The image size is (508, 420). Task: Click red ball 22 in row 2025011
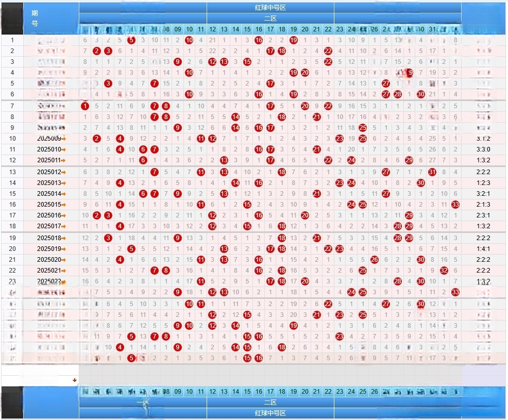tap(328, 160)
